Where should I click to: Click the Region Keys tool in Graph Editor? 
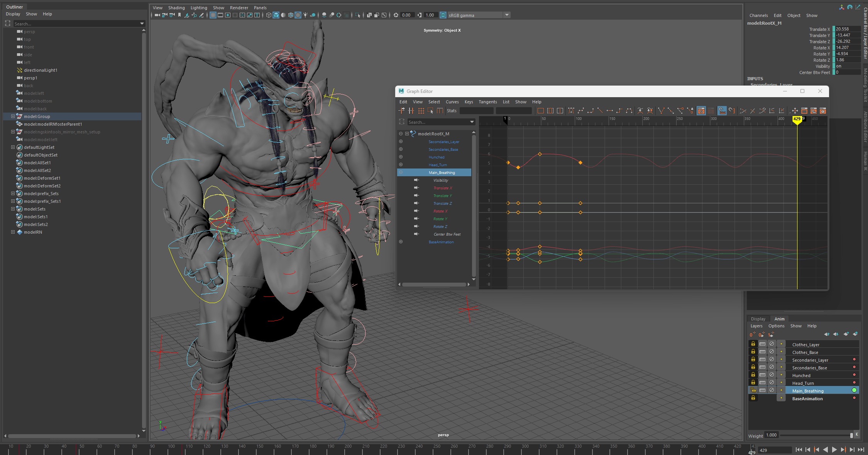pos(430,111)
